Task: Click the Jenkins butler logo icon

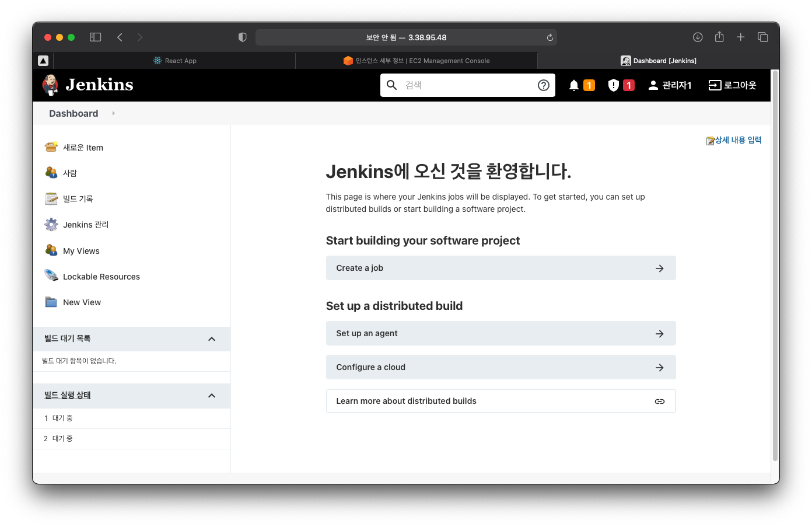Action: click(x=51, y=85)
